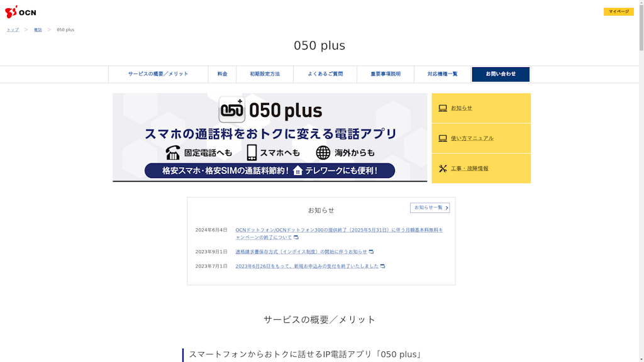Click the wrench icon for 工事・故障情報
The width and height of the screenshot is (644, 362).
tap(442, 168)
